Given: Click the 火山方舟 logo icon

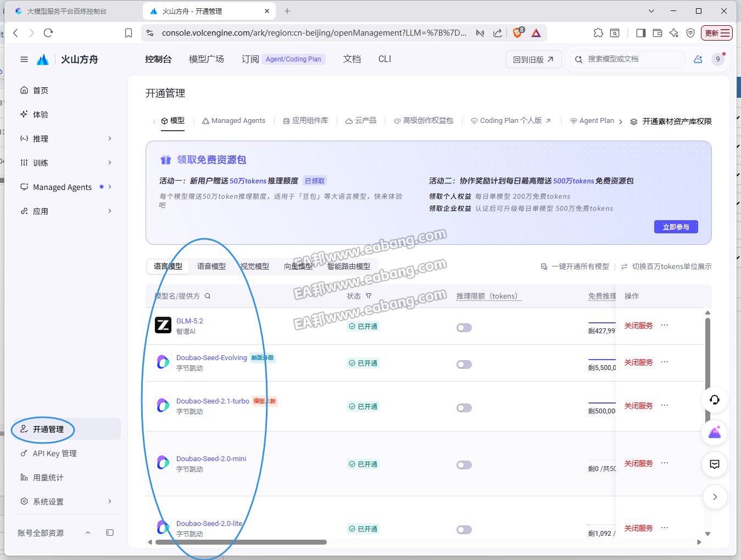Looking at the screenshot, I should 43,59.
